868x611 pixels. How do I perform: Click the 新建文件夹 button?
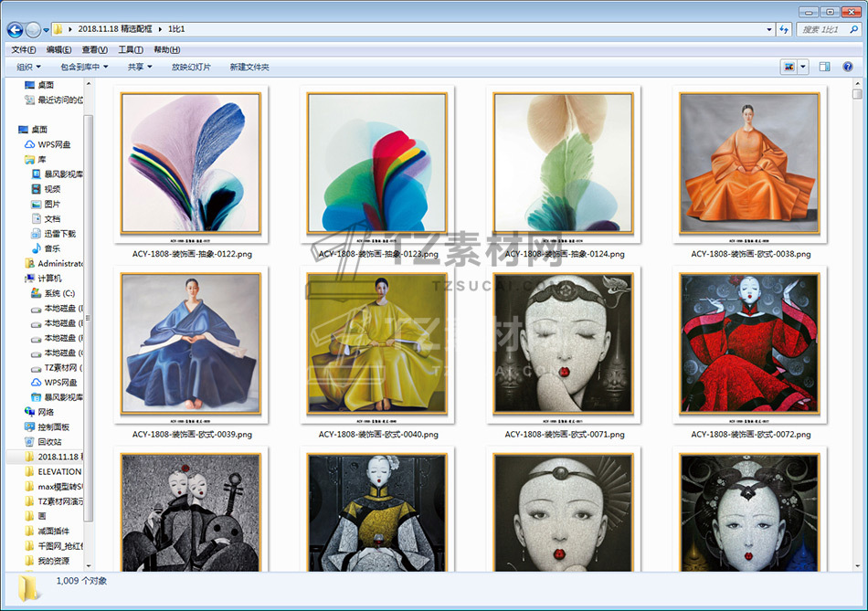coord(249,67)
